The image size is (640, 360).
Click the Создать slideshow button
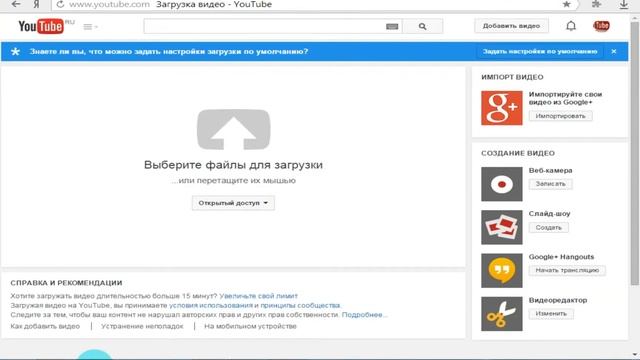[x=549, y=227]
